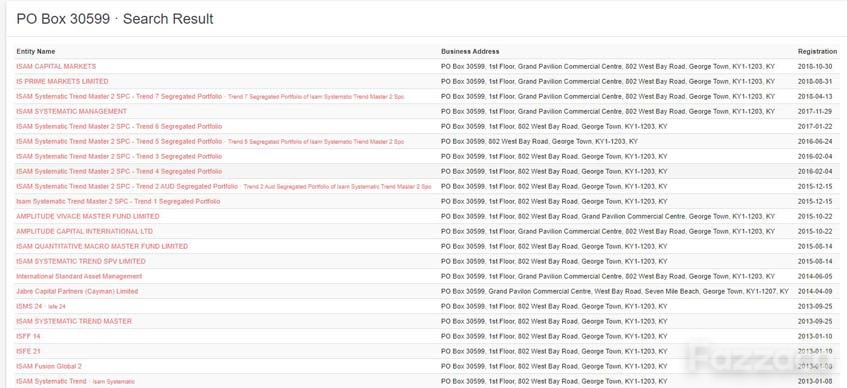Open the 'Isfe 24' alias beside ISMS 24
Screen dimensions: 847x388
(x=57, y=307)
